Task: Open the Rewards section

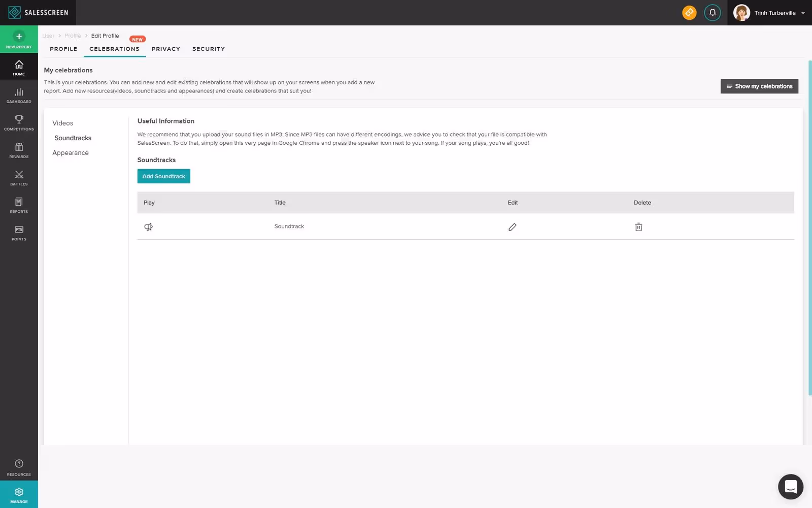Action: (x=19, y=150)
